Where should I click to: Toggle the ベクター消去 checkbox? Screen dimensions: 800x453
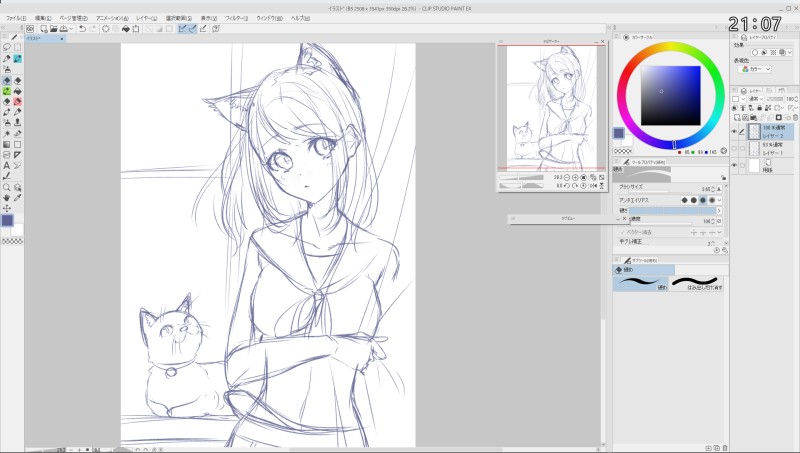pos(622,233)
